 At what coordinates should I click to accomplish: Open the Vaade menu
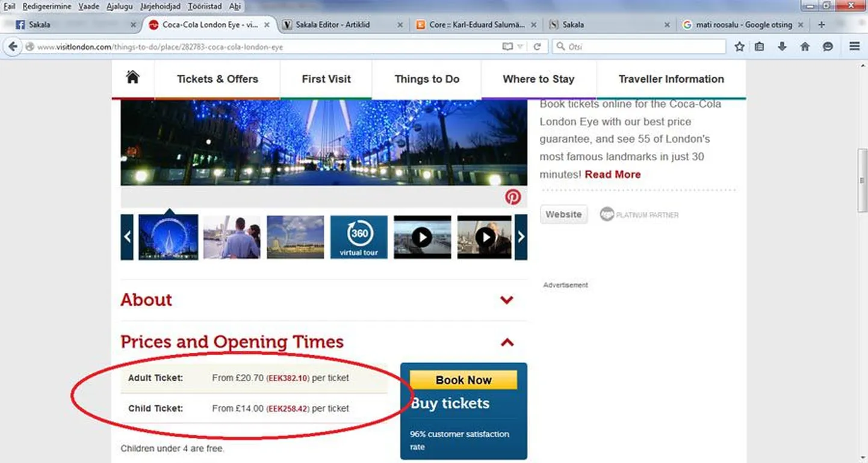pos(88,6)
